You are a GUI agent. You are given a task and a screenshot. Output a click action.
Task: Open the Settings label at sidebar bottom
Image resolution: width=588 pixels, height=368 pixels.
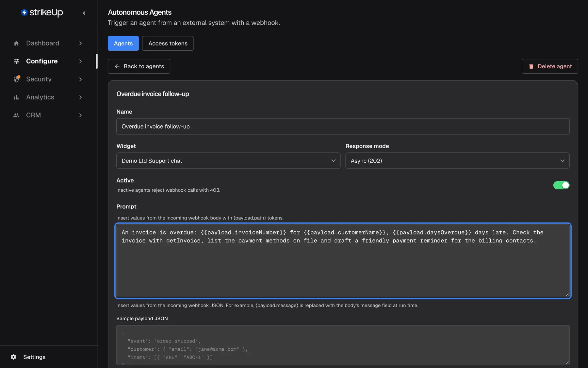34,357
